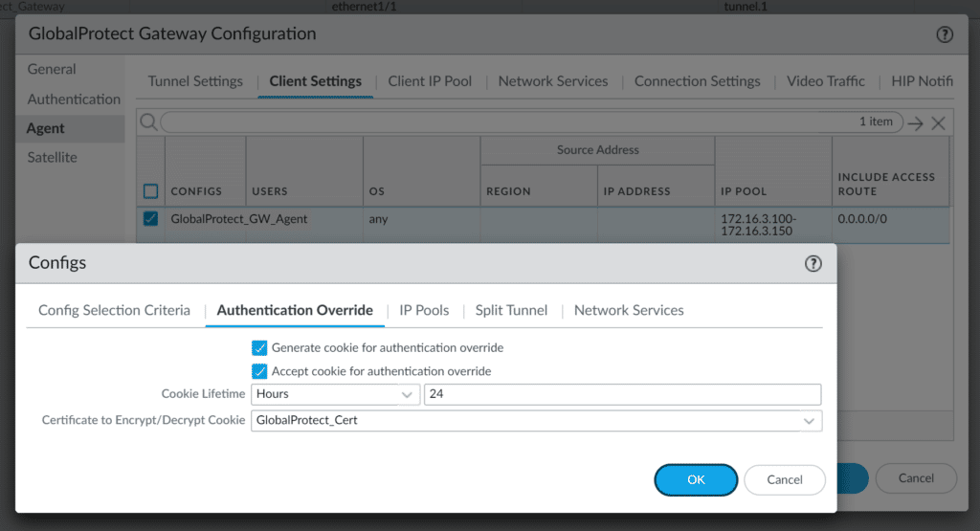Image resolution: width=980 pixels, height=531 pixels.
Task: Click the arrow icon next to item count
Action: coord(915,122)
